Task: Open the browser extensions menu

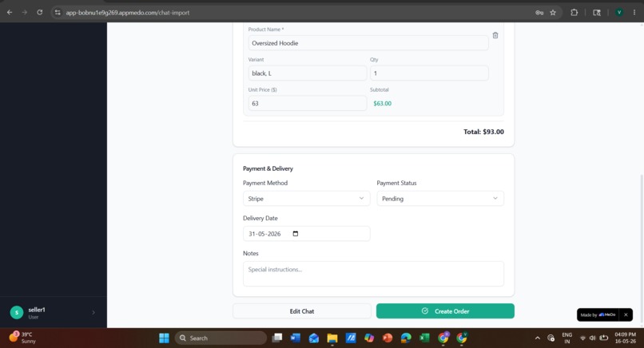Action: click(574, 12)
